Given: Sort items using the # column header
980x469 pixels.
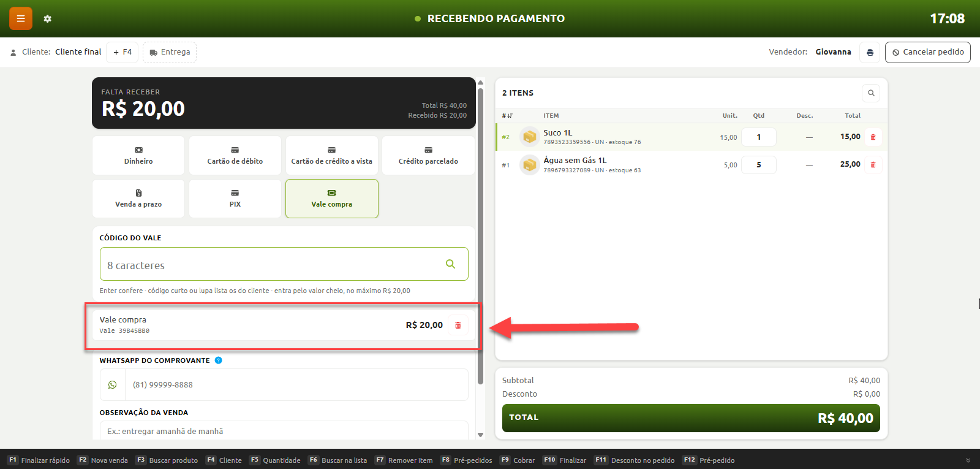Looking at the screenshot, I should [x=507, y=116].
